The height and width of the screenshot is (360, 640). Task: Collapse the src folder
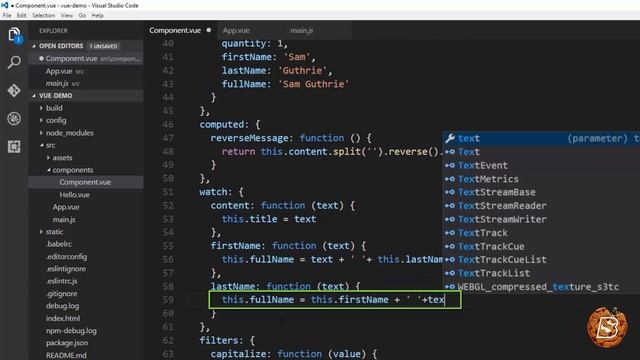[x=51, y=145]
